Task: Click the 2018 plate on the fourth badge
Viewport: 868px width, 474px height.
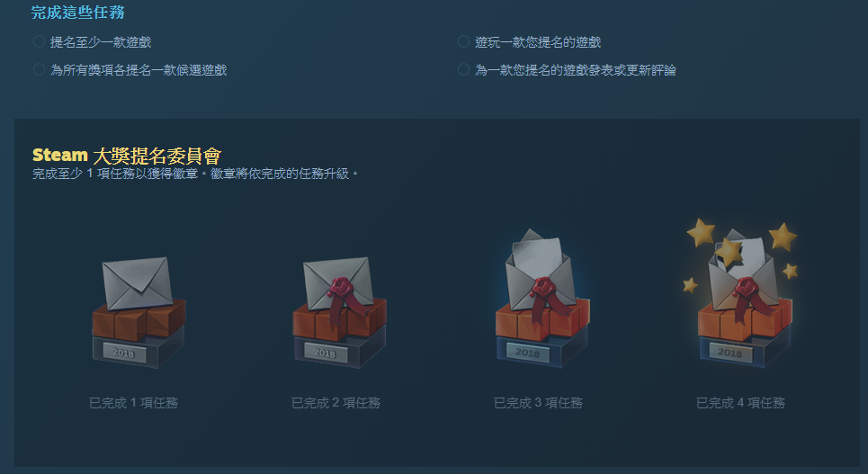Action: coord(729,353)
